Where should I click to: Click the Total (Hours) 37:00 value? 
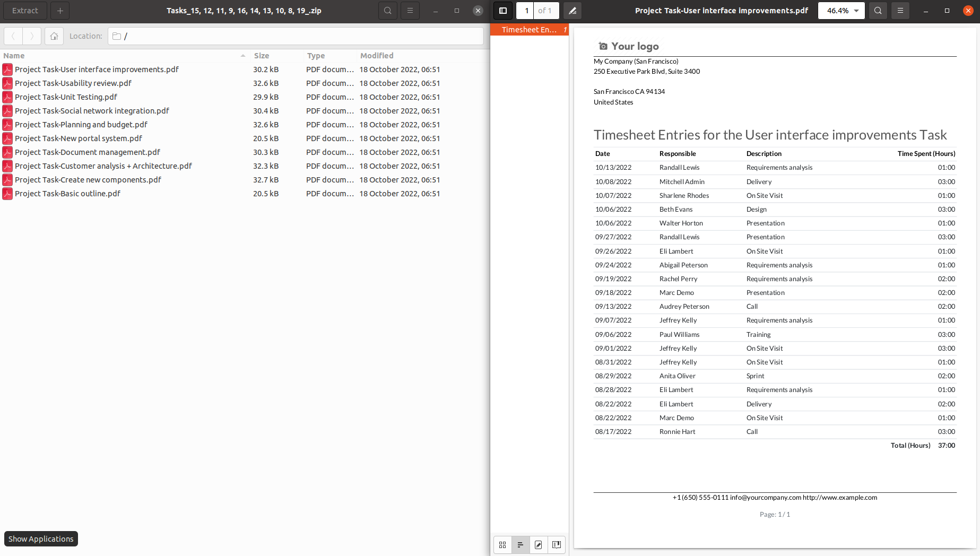947,446
